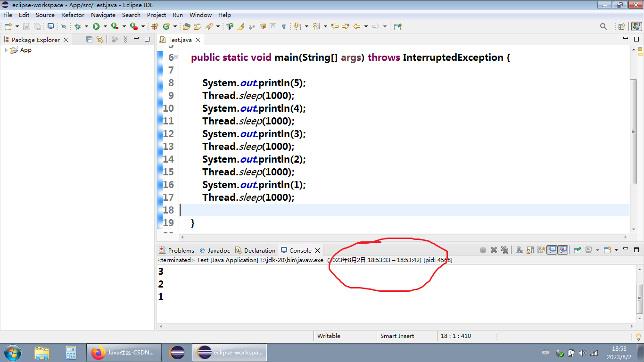The width and height of the screenshot is (644, 362).
Task: Expand the App project tree node
Action: pyautogui.click(x=6, y=50)
